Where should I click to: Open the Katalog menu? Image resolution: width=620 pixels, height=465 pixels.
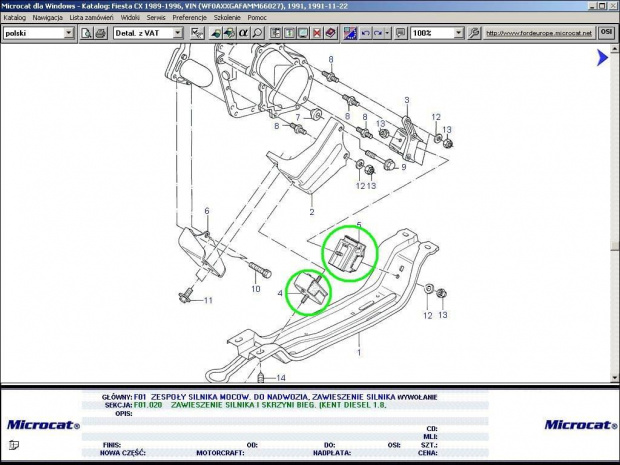coord(15,17)
